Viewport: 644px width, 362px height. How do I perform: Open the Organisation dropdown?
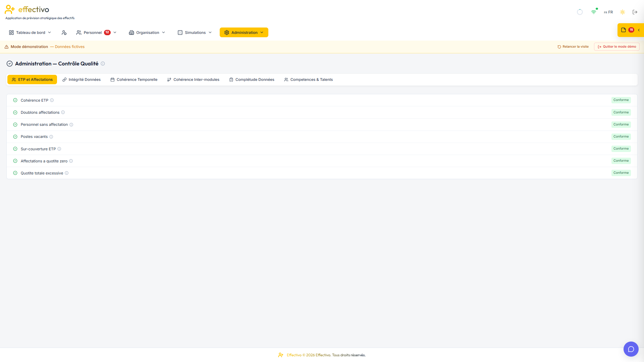pyautogui.click(x=147, y=33)
